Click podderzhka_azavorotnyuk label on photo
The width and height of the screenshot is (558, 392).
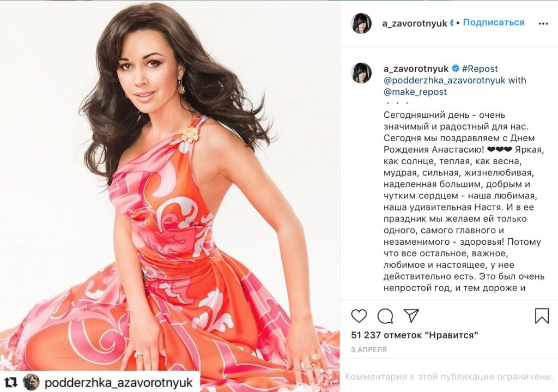pyautogui.click(x=118, y=383)
